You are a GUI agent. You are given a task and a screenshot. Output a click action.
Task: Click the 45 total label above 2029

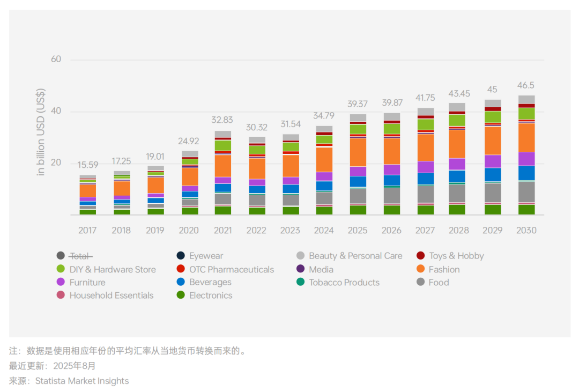pos(492,90)
